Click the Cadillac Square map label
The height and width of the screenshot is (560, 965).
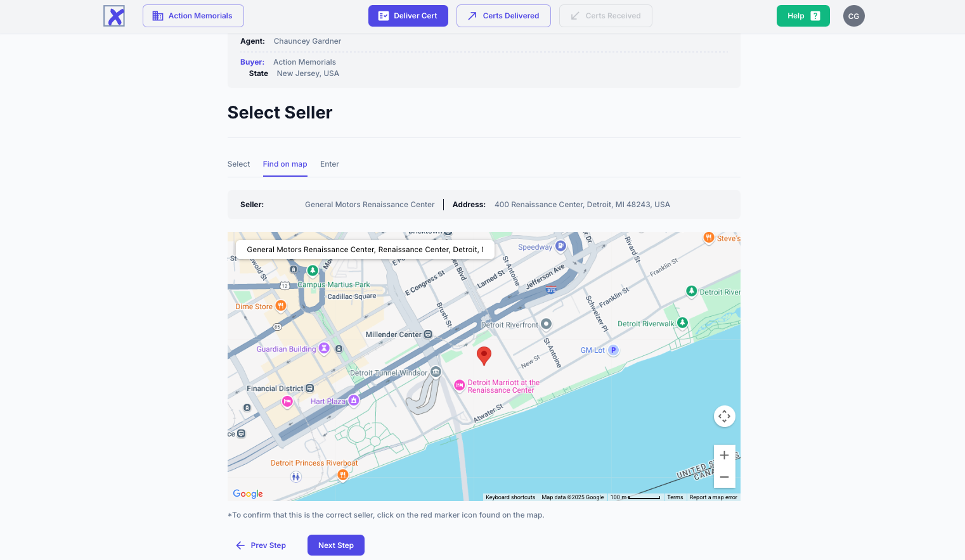coord(352,296)
